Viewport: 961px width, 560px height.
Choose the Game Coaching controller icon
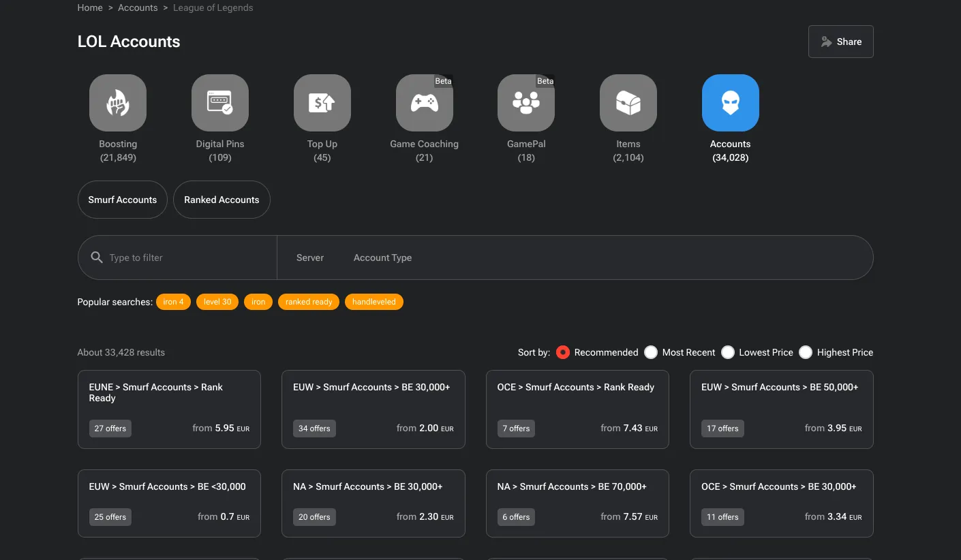[x=424, y=103]
